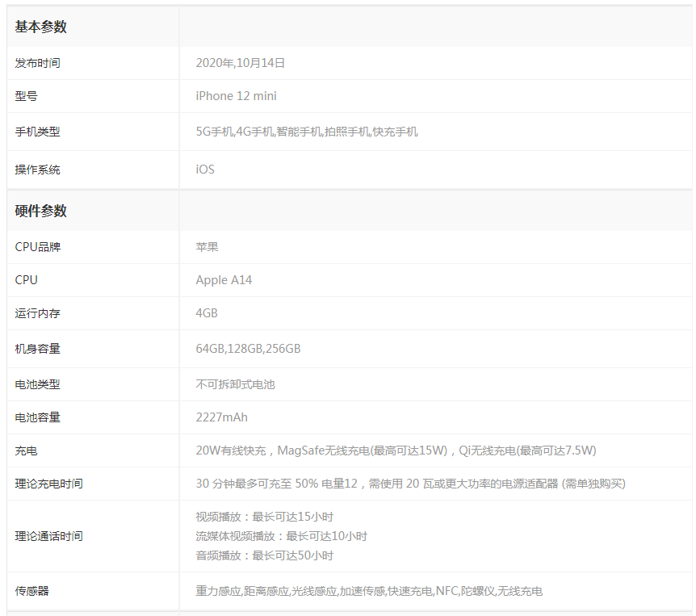Click the charging value beginning with 20W有线快充

tap(396, 450)
